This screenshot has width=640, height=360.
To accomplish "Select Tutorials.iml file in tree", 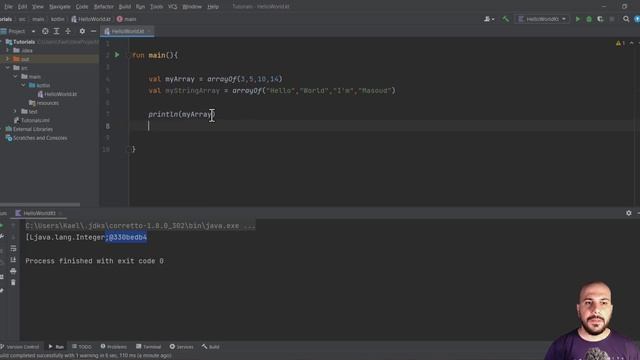I will click(x=31, y=120).
